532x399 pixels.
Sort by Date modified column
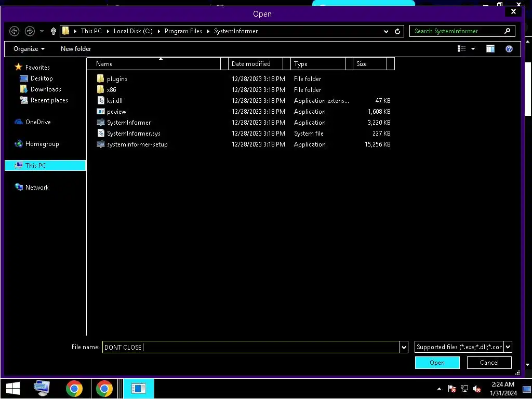coord(256,64)
